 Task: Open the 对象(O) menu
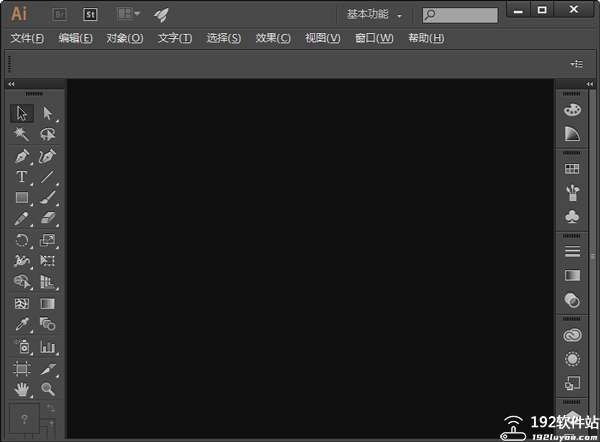coord(125,38)
